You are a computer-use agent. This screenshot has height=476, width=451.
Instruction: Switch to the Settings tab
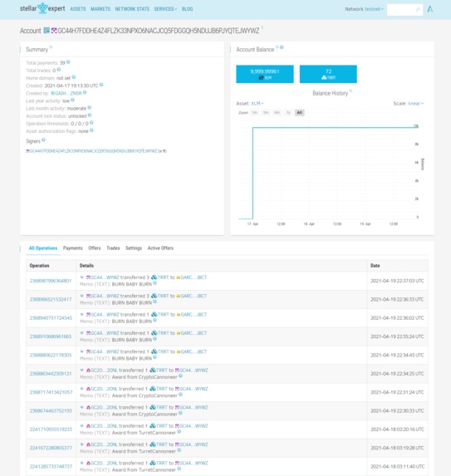pos(134,248)
